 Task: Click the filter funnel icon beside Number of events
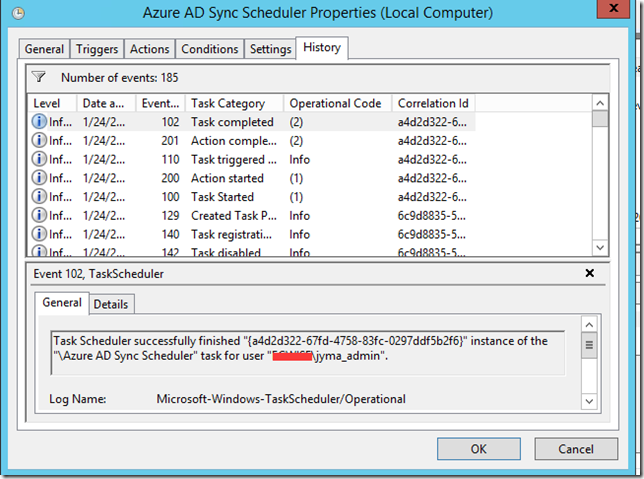39,77
